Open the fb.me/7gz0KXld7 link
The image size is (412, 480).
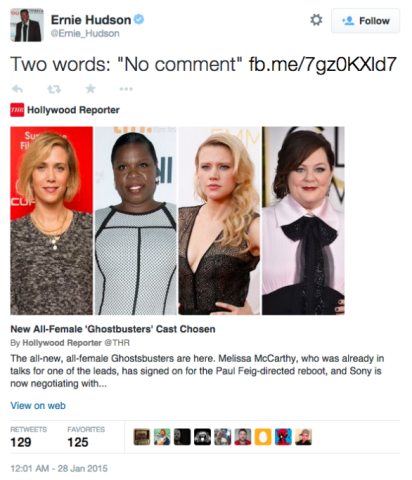323,64
